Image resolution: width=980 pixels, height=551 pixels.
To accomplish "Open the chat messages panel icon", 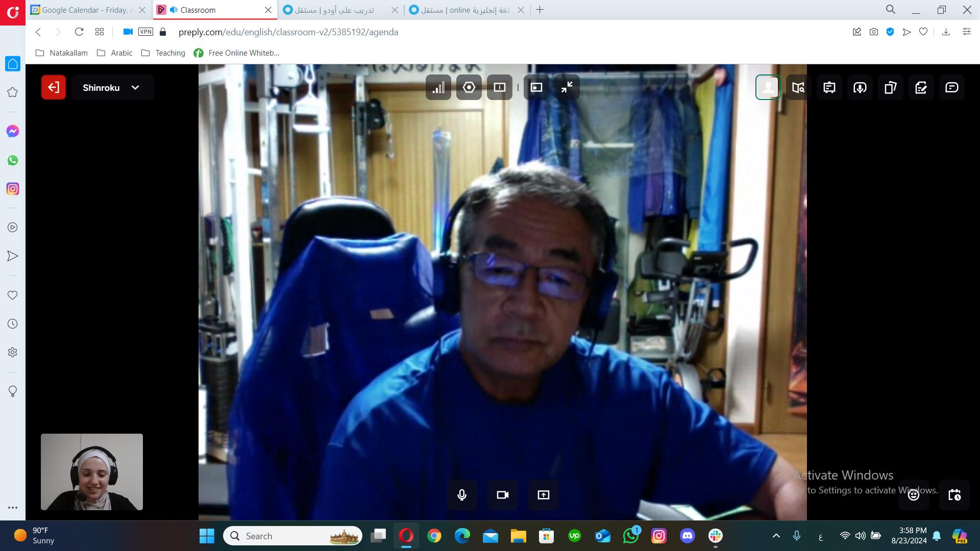I will (951, 87).
